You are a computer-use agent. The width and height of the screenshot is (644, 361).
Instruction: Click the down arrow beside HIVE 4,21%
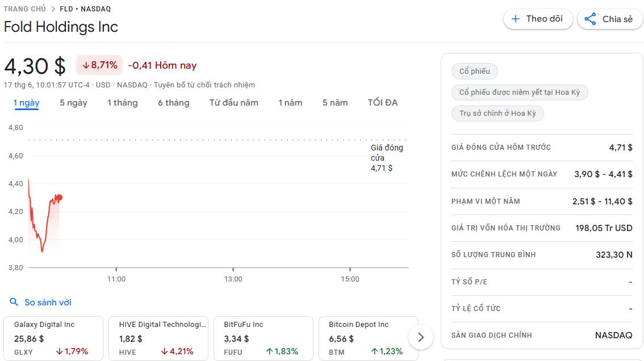pyautogui.click(x=165, y=351)
